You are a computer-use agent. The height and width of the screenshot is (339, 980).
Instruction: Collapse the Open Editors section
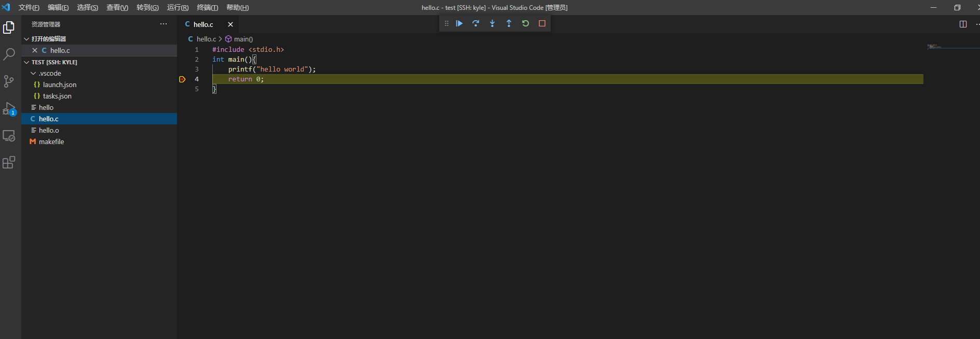tap(26, 39)
